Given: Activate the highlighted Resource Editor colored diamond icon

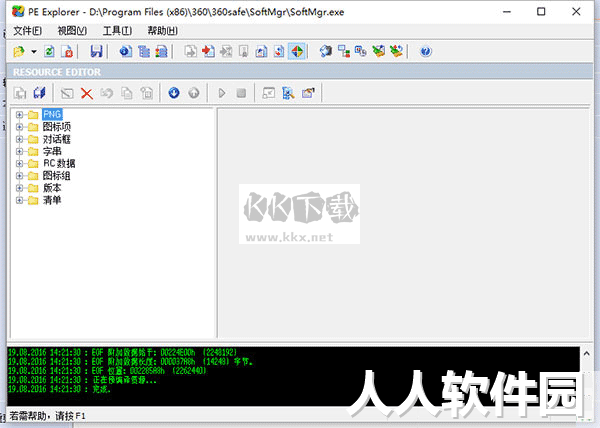Looking at the screenshot, I should (297, 51).
